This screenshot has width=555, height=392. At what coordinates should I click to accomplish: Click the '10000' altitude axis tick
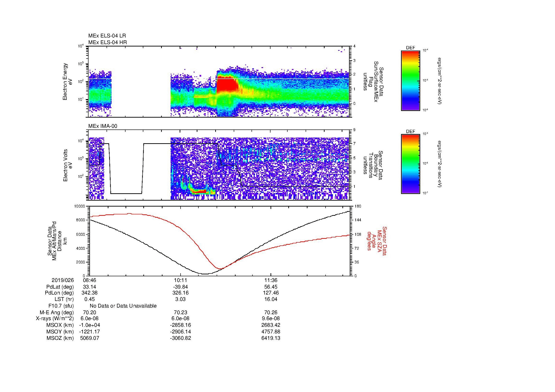pyautogui.click(x=80, y=206)
